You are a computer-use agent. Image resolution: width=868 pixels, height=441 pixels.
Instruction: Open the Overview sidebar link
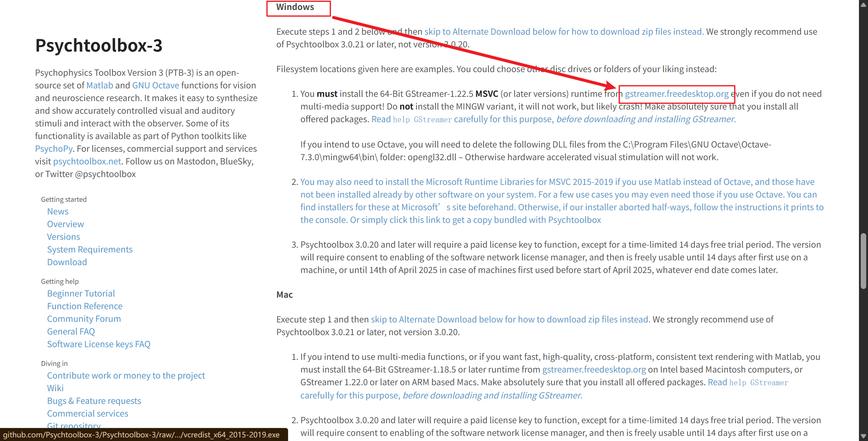(x=65, y=224)
